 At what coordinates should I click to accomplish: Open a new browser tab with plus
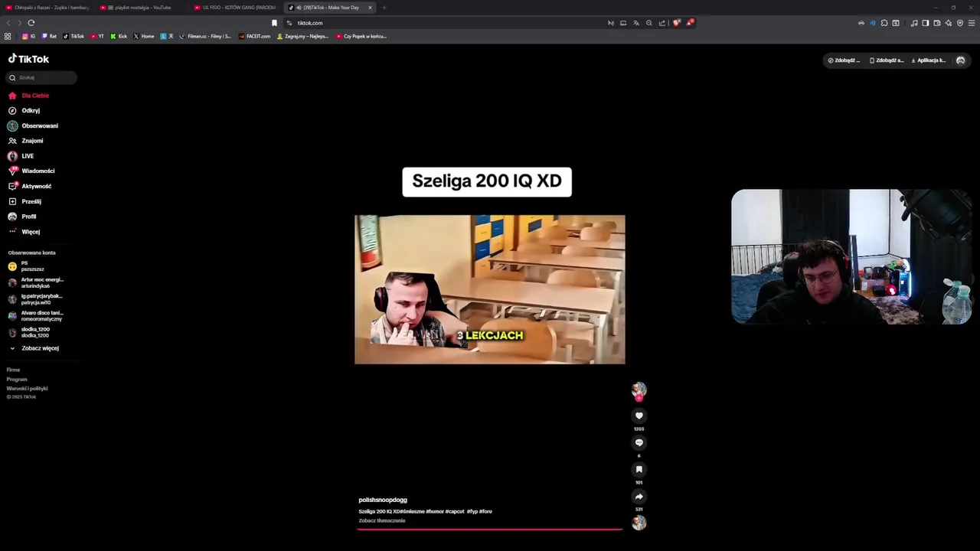tap(384, 8)
